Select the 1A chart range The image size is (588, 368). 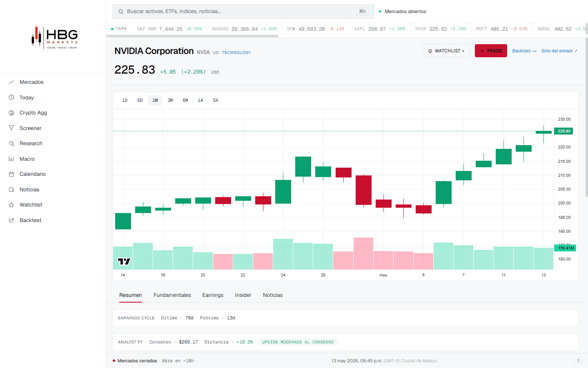(x=200, y=101)
